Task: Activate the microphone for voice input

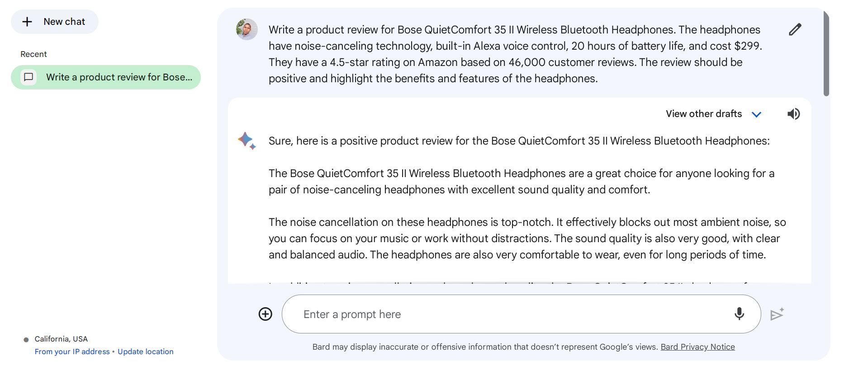Action: pos(739,314)
